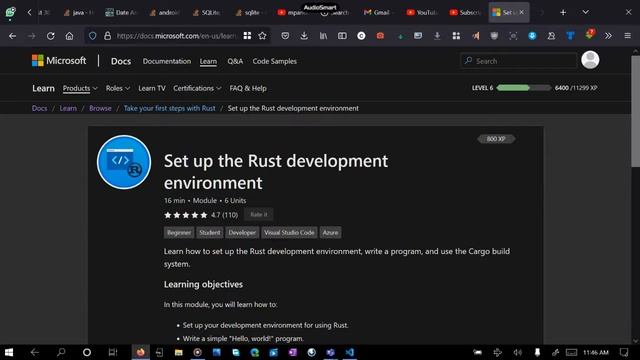Viewport: 640px width, 360px height.
Task: Click the padlock site security icon
Action: click(x=107, y=36)
